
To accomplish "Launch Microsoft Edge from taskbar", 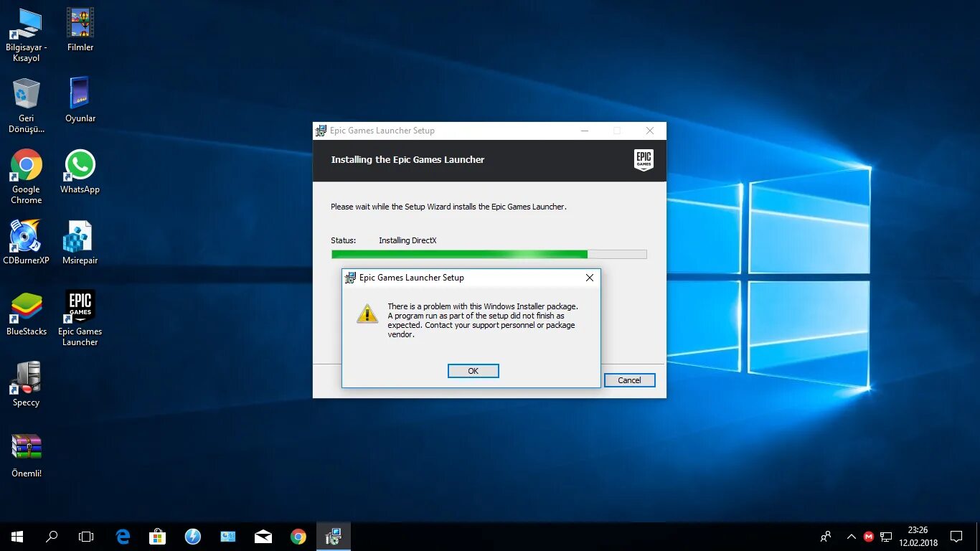I will [123, 537].
